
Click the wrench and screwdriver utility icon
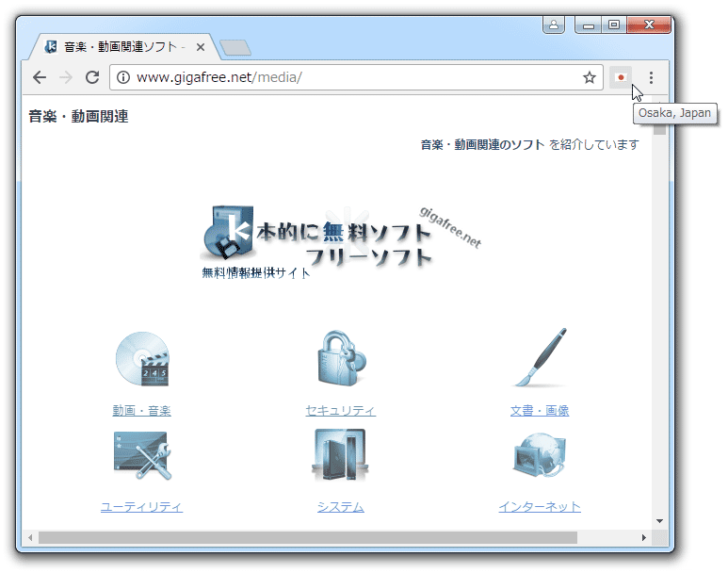pyautogui.click(x=142, y=455)
